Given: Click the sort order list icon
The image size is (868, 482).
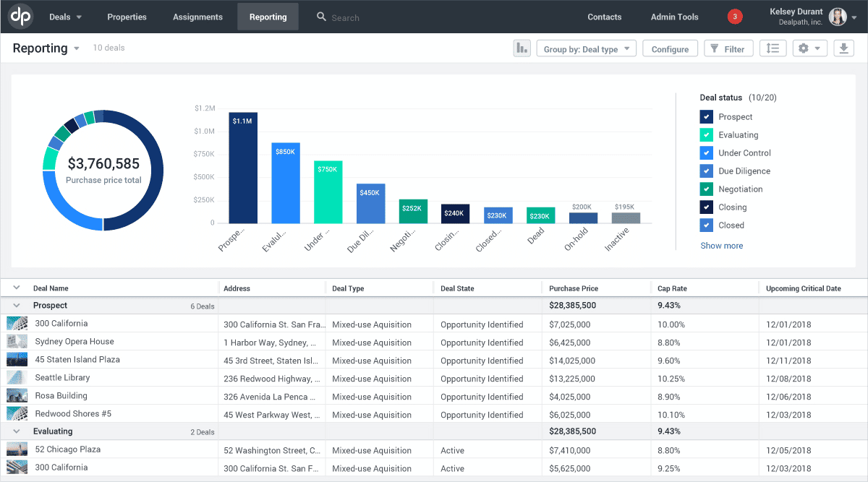Looking at the screenshot, I should point(773,48).
